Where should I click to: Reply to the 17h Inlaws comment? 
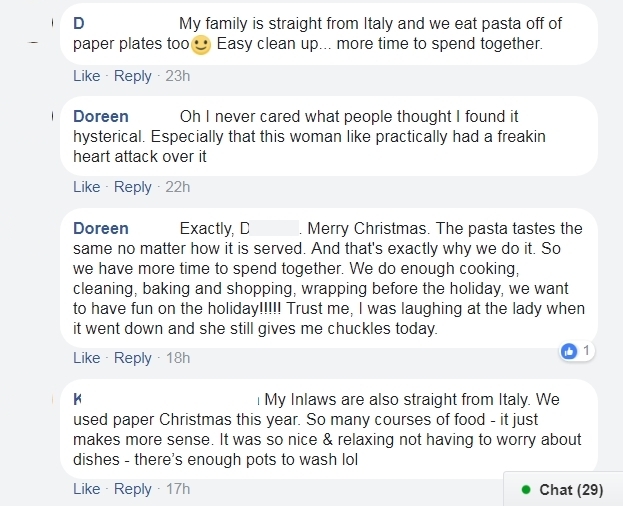click(x=133, y=489)
